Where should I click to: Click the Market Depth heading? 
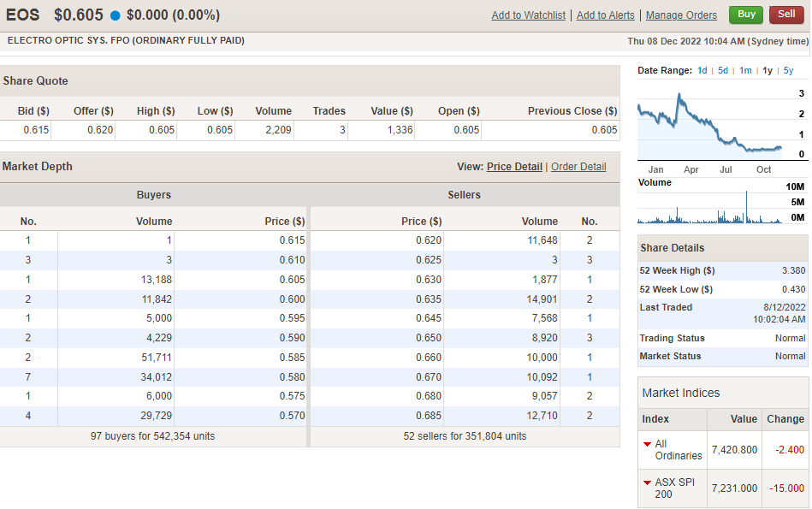[x=38, y=167]
